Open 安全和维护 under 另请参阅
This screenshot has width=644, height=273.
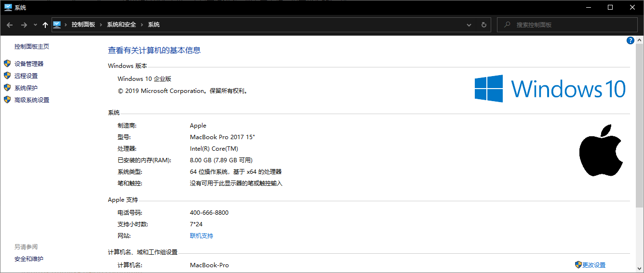click(x=29, y=259)
